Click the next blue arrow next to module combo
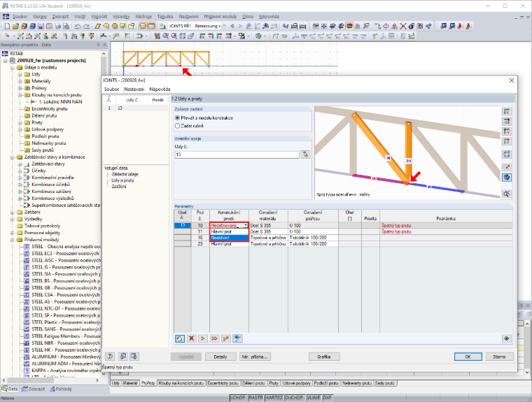 click(240, 26)
